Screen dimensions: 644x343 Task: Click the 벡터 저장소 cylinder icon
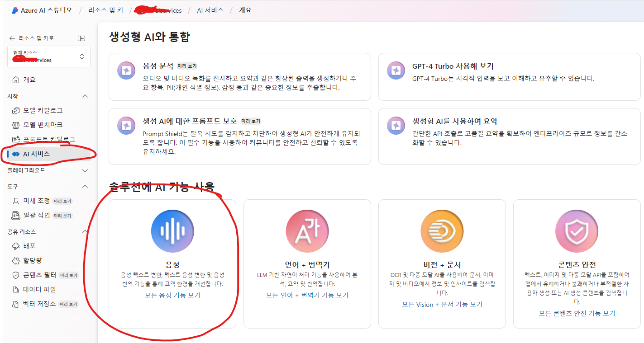pyautogui.click(x=16, y=304)
